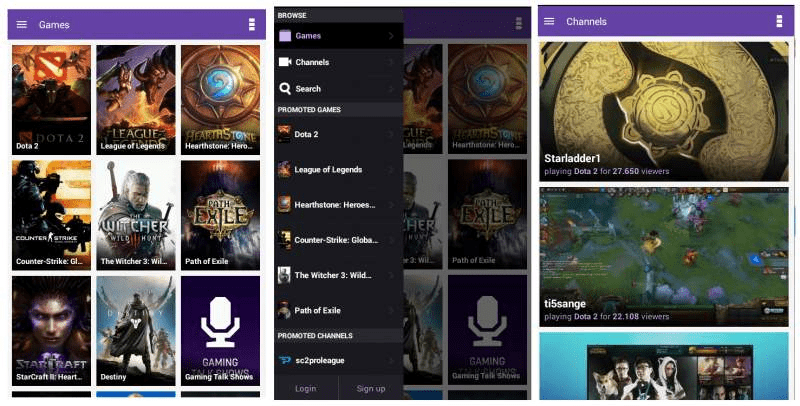Click sc2proleague channel logo icon
Image resolution: width=800 pixels, height=406 pixels.
(x=285, y=361)
